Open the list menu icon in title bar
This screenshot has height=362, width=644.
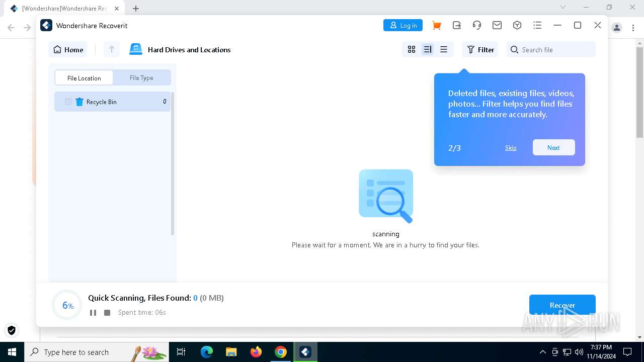click(x=537, y=25)
